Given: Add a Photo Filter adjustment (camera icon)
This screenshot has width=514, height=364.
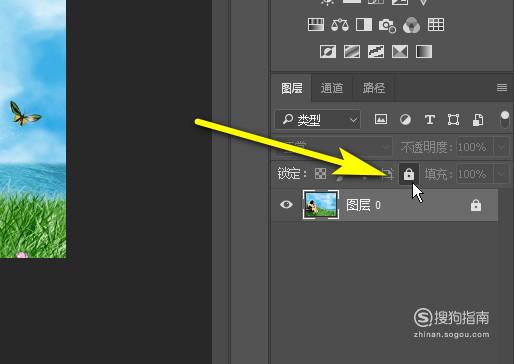Looking at the screenshot, I should click(x=387, y=25).
